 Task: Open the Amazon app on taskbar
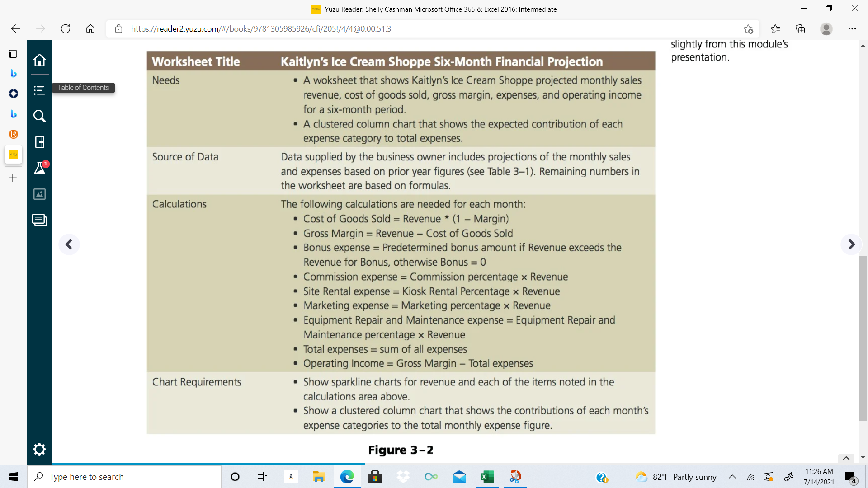291,477
